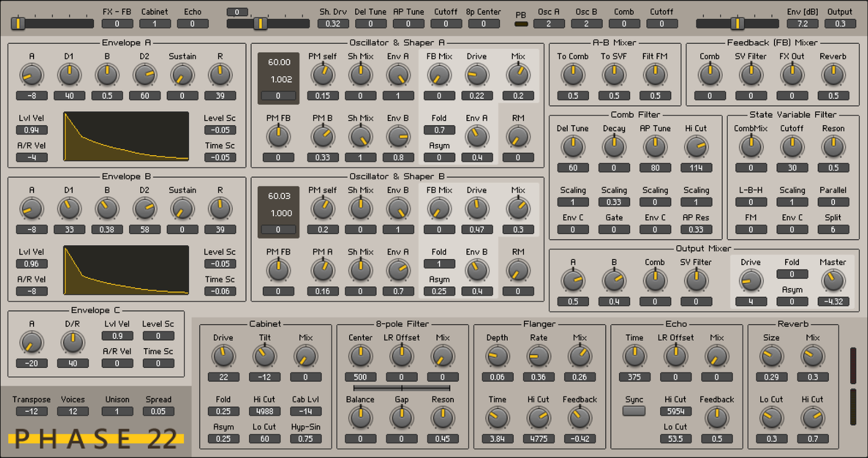Select the LR Offset knob in Echo
The image size is (868, 458).
click(675, 356)
